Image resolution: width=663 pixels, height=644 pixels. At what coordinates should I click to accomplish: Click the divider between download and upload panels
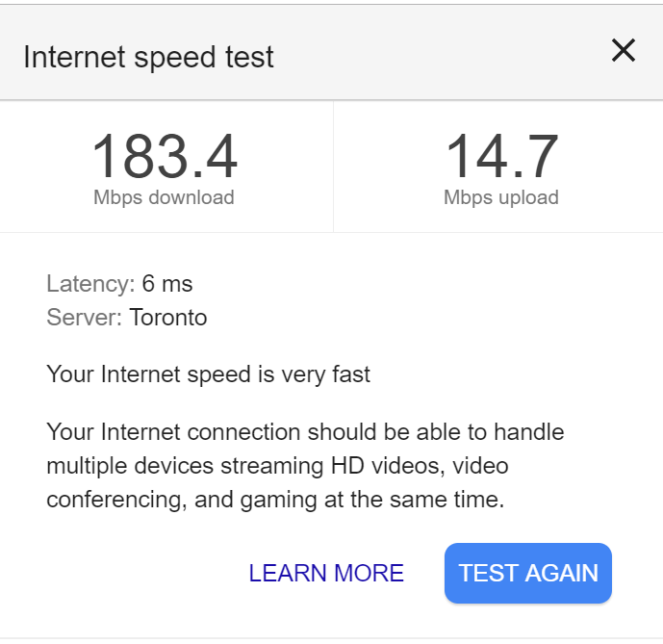(x=333, y=167)
